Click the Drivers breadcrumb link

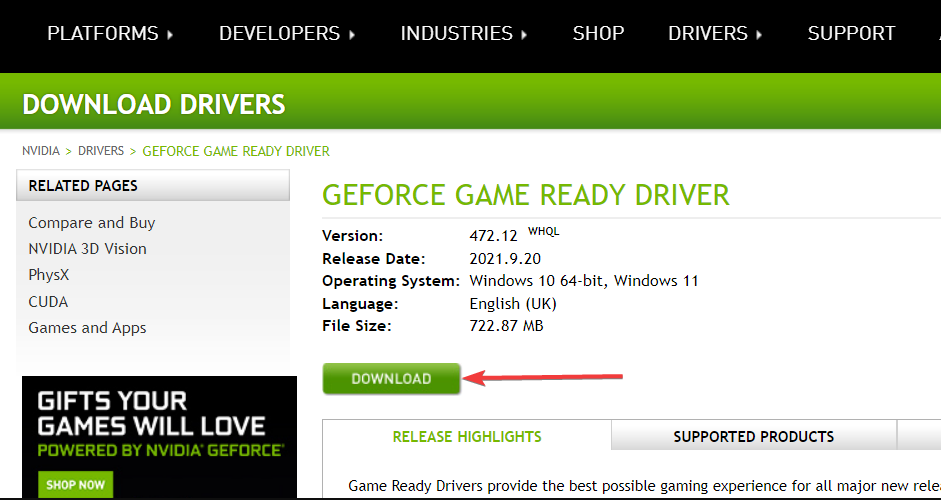pyautogui.click(x=101, y=151)
